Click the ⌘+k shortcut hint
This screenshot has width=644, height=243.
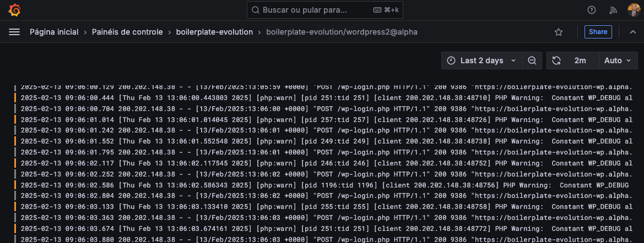386,10
